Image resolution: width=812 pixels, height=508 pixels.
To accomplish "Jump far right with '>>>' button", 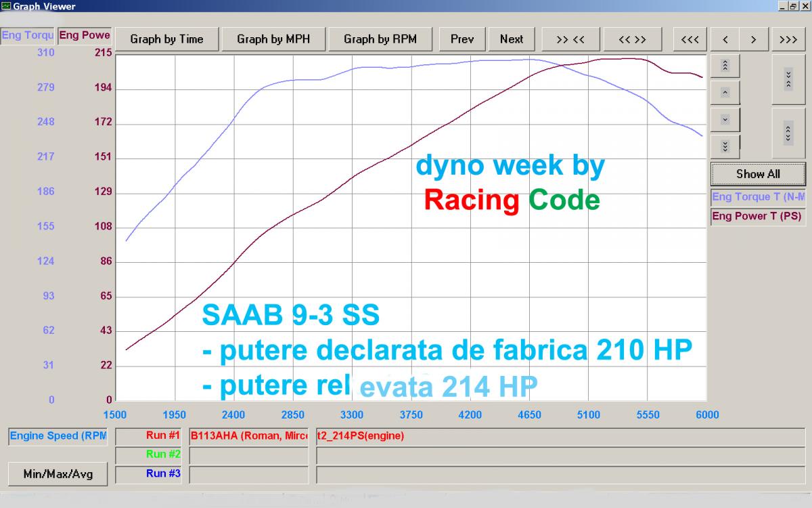I will point(788,39).
